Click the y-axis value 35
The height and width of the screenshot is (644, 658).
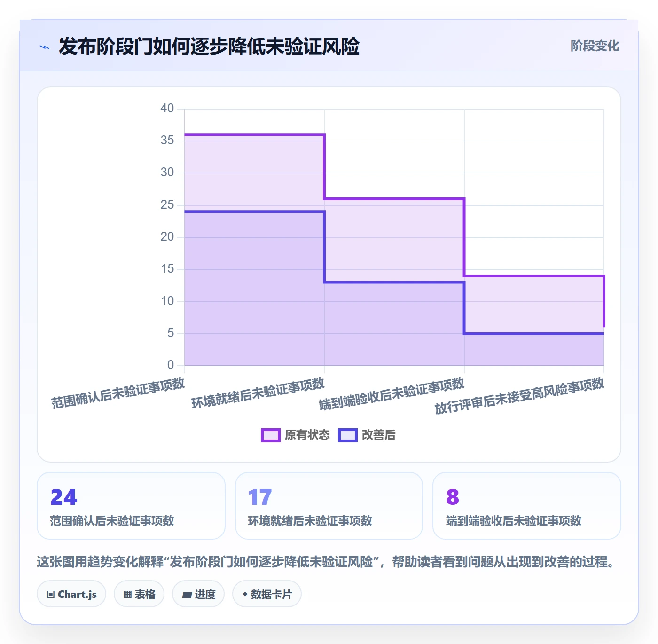click(x=167, y=141)
